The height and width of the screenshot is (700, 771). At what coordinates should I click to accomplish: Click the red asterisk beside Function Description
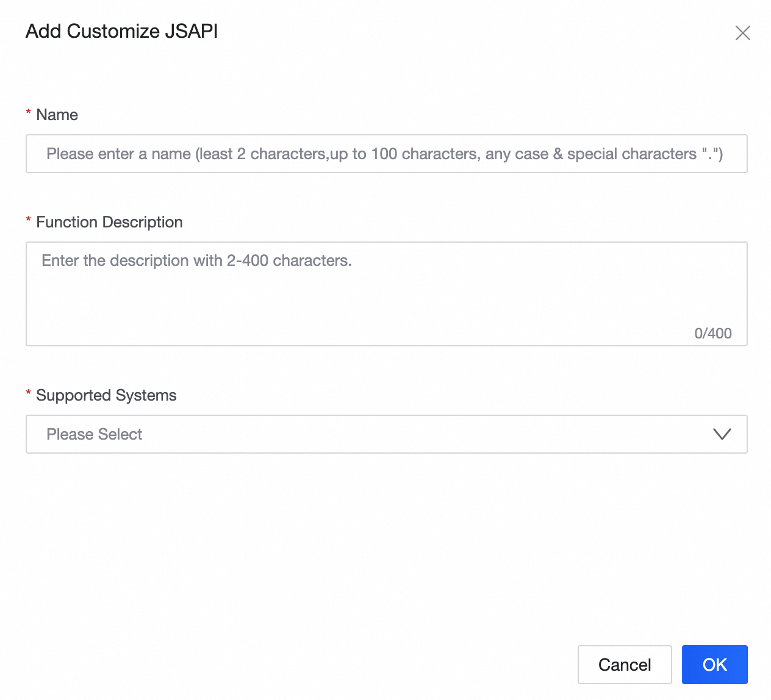[28, 219]
